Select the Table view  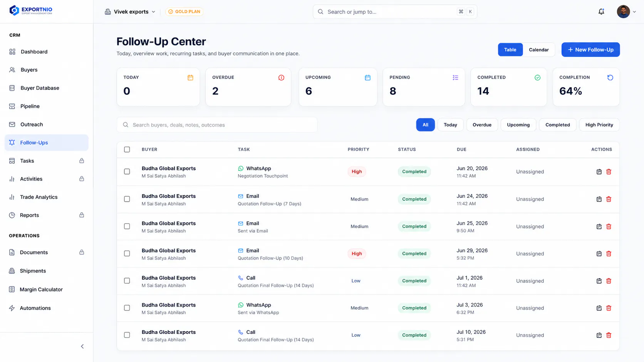[x=510, y=50]
